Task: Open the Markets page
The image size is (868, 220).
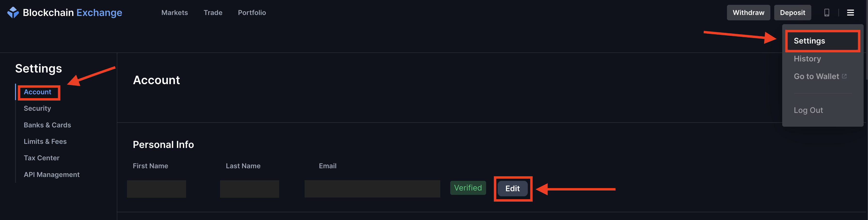Action: pos(174,12)
